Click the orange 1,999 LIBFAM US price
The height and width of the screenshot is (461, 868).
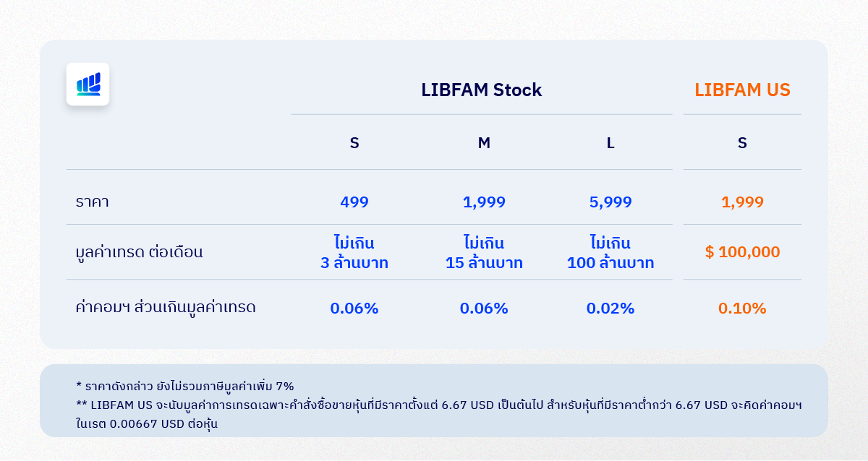(742, 202)
